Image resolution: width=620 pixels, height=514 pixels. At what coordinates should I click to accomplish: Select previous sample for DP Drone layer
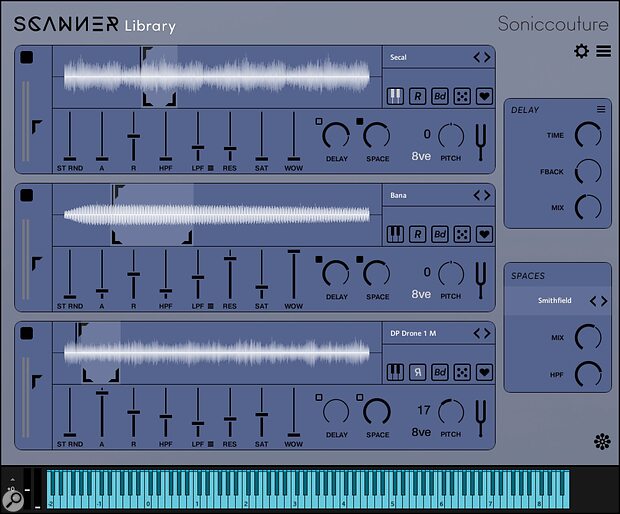click(x=477, y=333)
